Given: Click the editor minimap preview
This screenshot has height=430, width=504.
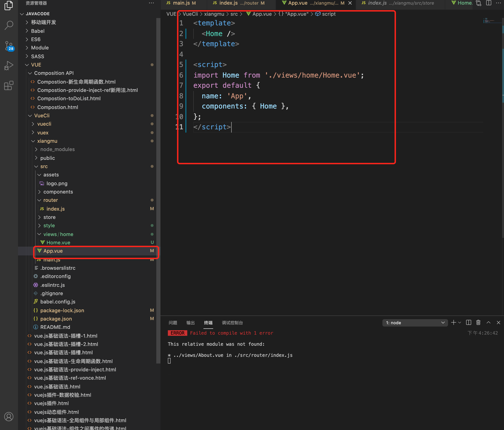Looking at the screenshot, I should click(492, 21).
